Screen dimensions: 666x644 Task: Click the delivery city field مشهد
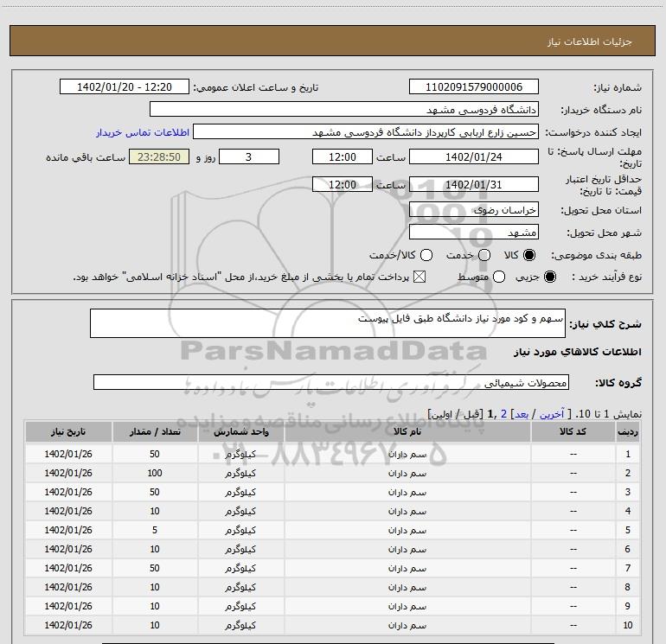click(474, 232)
